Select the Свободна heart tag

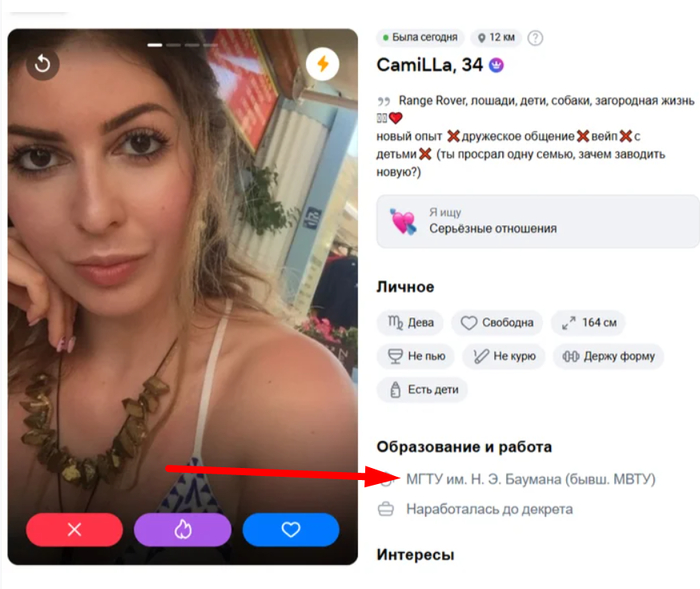(497, 322)
